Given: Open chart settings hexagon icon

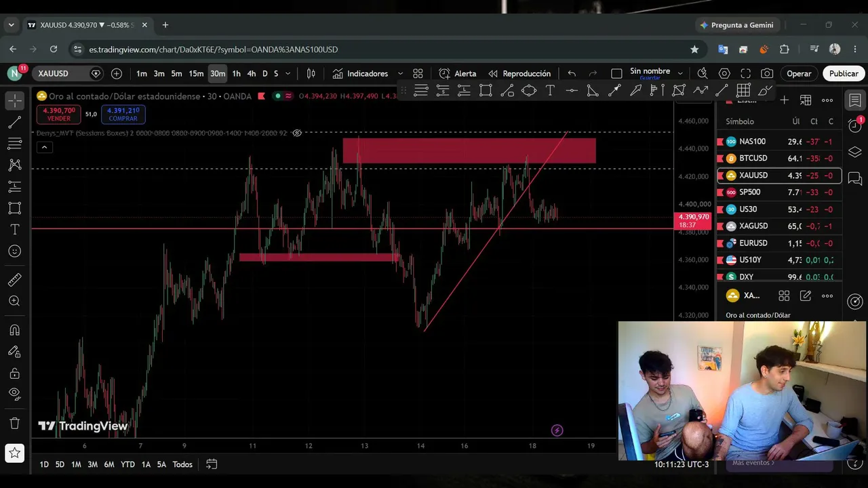Looking at the screenshot, I should (x=724, y=73).
